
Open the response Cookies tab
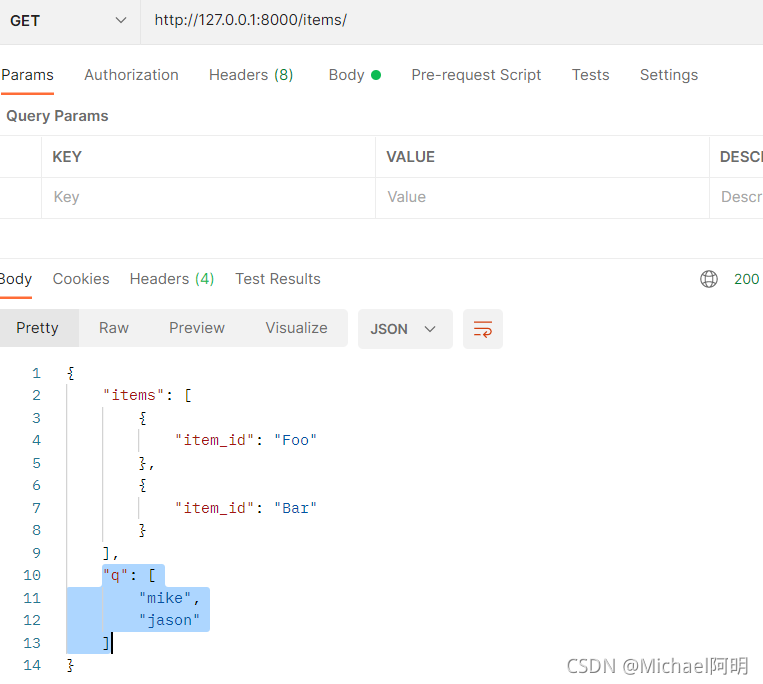(x=81, y=279)
